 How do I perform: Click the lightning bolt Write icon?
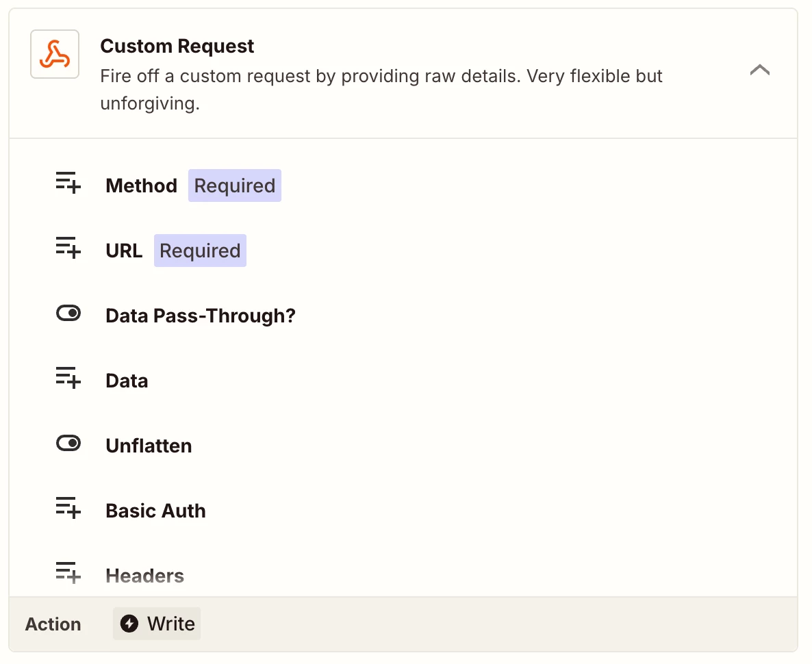coord(129,624)
